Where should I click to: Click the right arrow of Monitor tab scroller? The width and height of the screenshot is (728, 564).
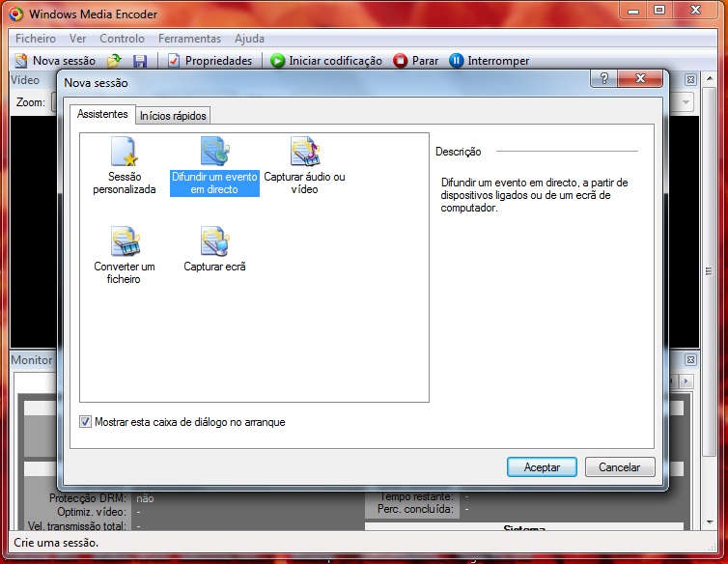coord(686,381)
